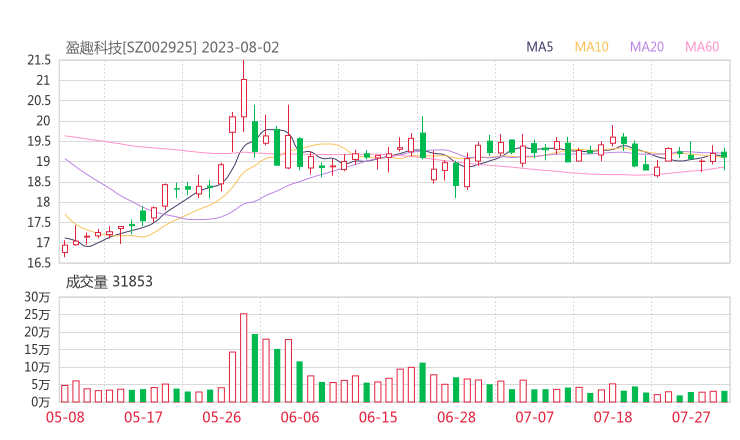The image size is (740, 440).
Task: Click the 18.5 price axis label
Action: tap(39, 182)
